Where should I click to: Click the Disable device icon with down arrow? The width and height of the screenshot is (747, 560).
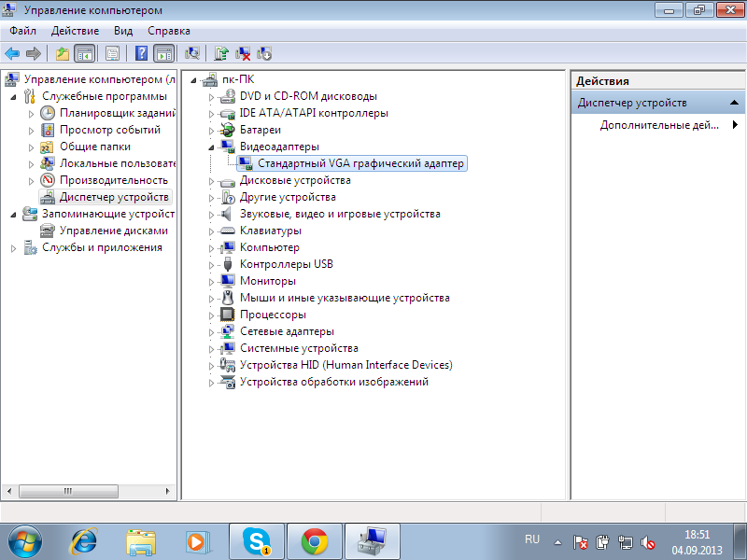pos(264,53)
